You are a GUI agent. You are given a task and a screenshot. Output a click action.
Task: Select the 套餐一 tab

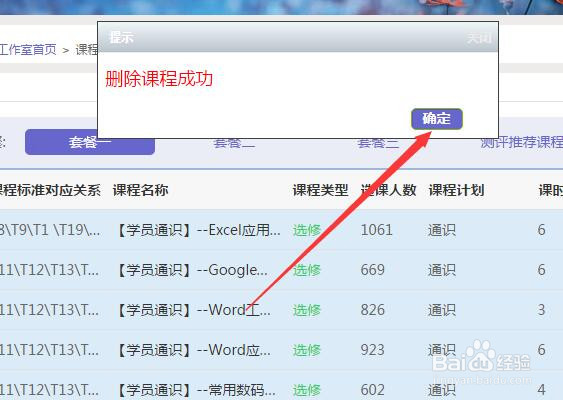(90, 142)
